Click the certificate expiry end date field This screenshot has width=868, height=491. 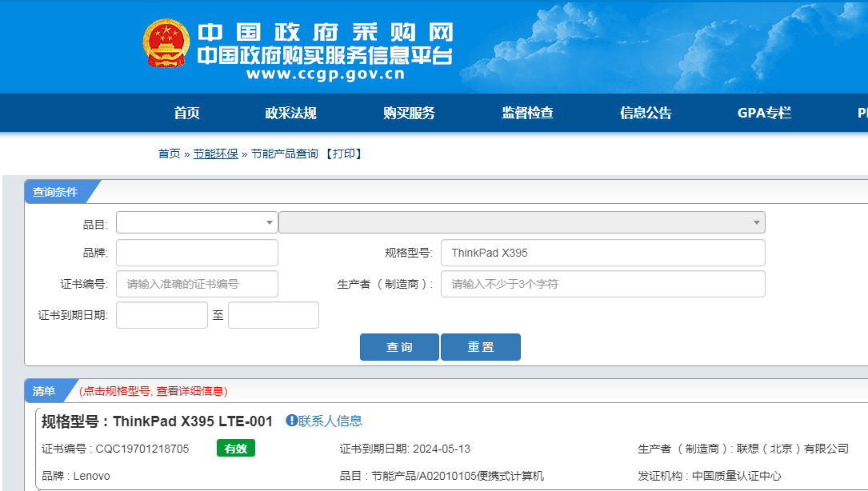point(274,315)
